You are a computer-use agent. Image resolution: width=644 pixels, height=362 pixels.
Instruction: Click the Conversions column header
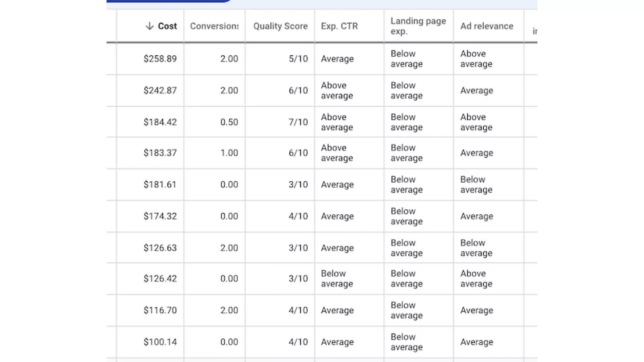[x=214, y=26]
